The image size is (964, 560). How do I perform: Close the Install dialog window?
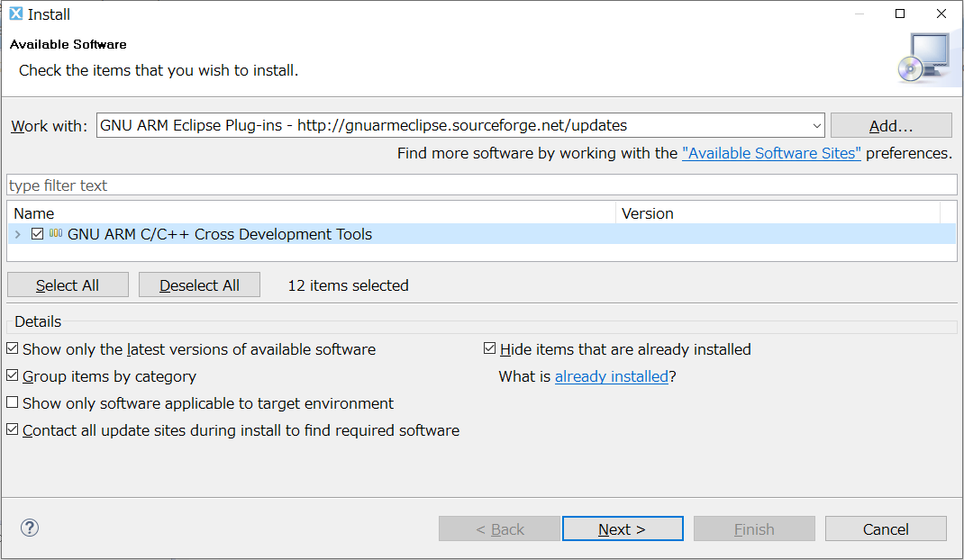click(941, 14)
